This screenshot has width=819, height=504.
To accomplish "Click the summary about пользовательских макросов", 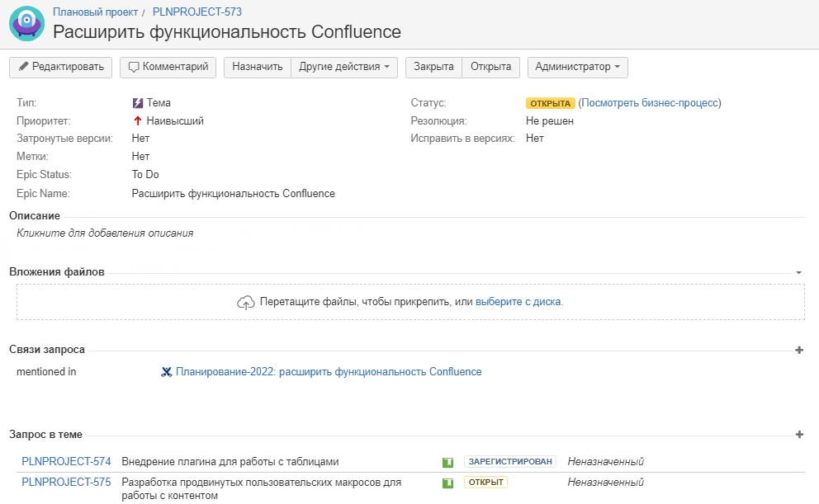I will 262,489.
